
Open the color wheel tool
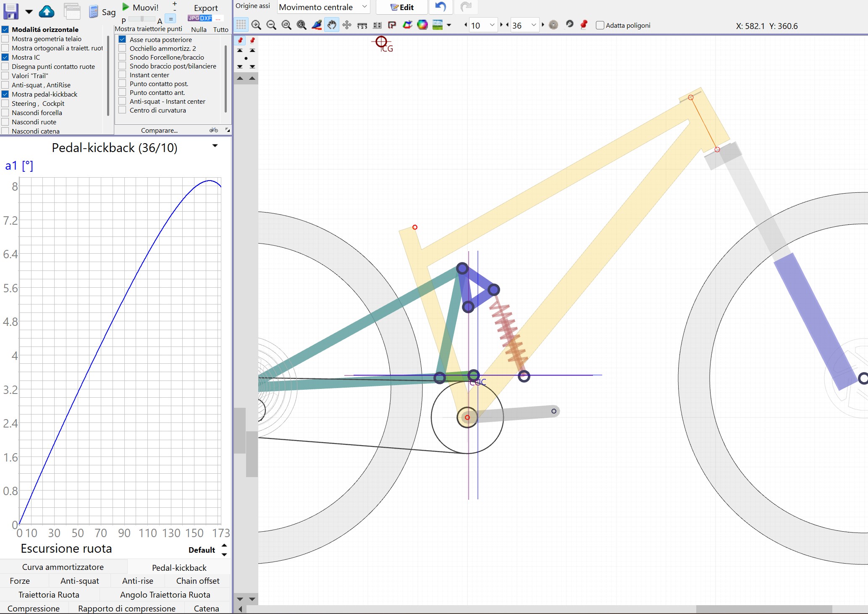coord(422,25)
